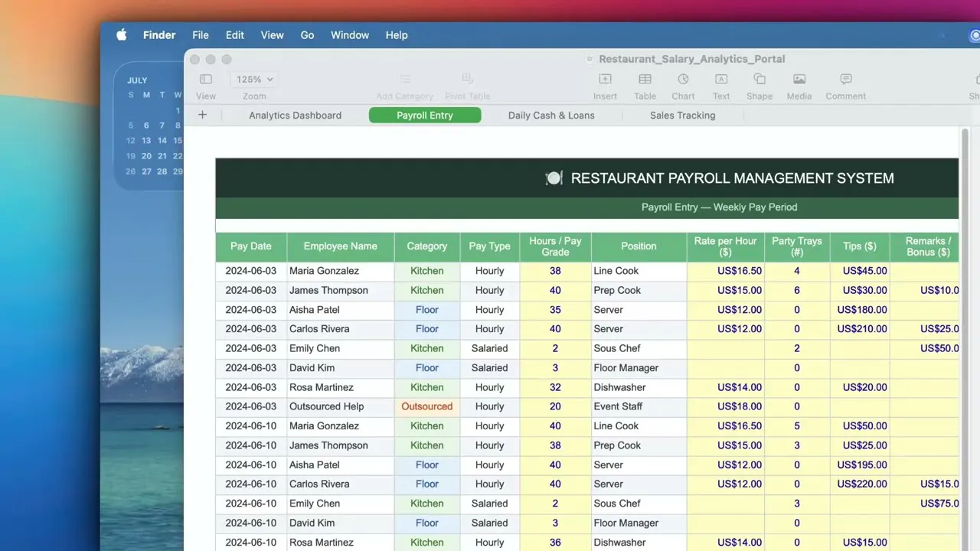Click the US$195.00 tips cell
Viewport: 980px width, 551px height.
click(x=860, y=465)
